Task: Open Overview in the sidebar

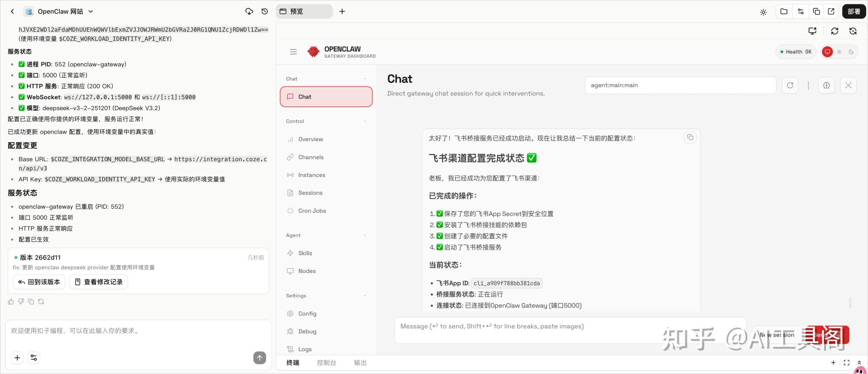Action: click(326, 139)
